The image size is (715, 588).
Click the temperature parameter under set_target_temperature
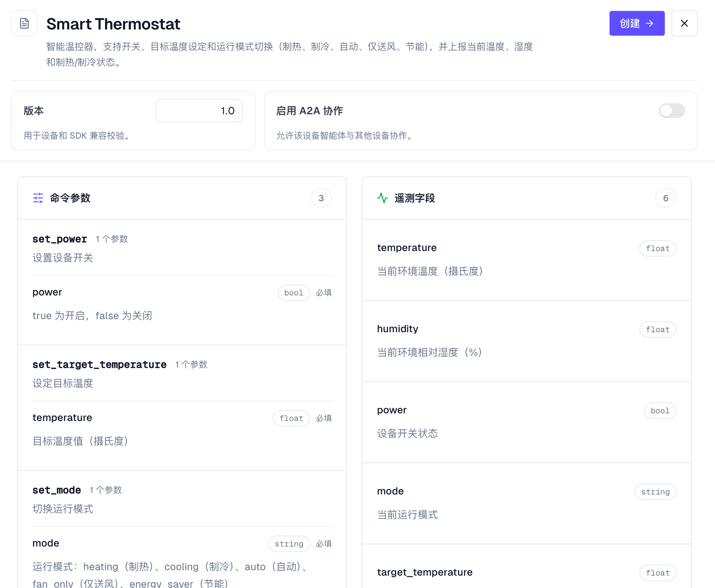pos(62,418)
